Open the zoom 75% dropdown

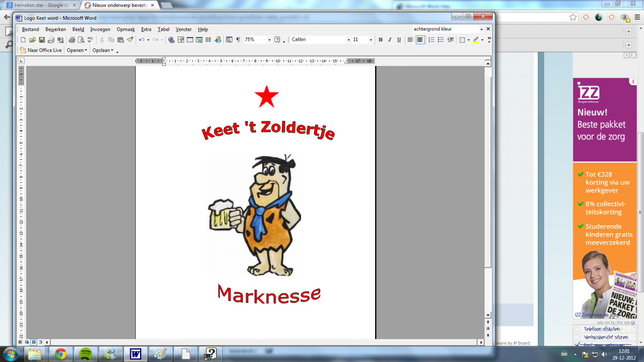click(269, 40)
